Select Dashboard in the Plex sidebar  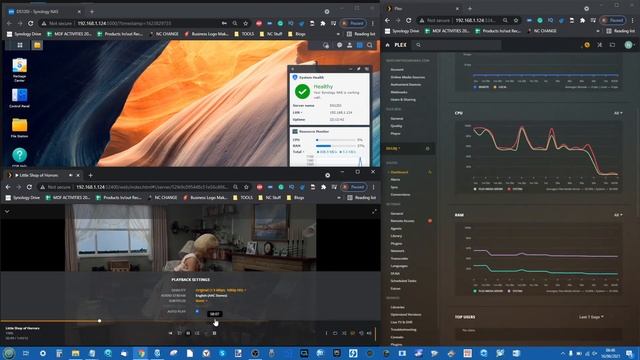(399, 172)
